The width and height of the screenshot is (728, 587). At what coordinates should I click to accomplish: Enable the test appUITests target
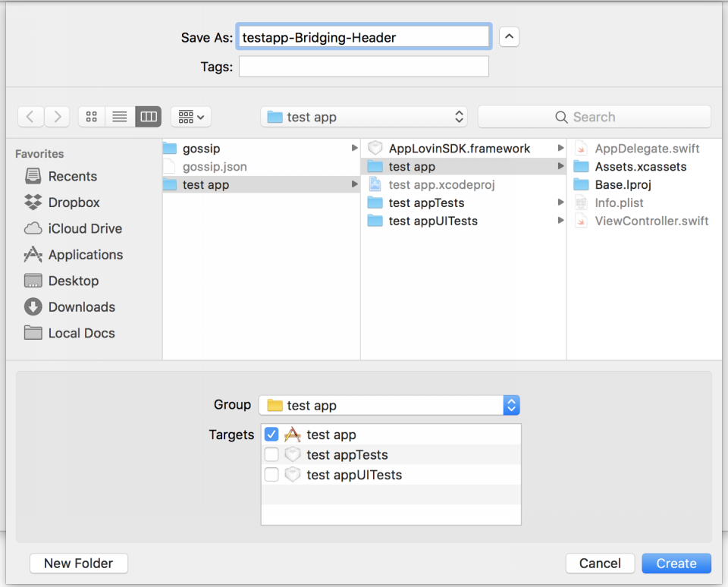[x=271, y=475]
